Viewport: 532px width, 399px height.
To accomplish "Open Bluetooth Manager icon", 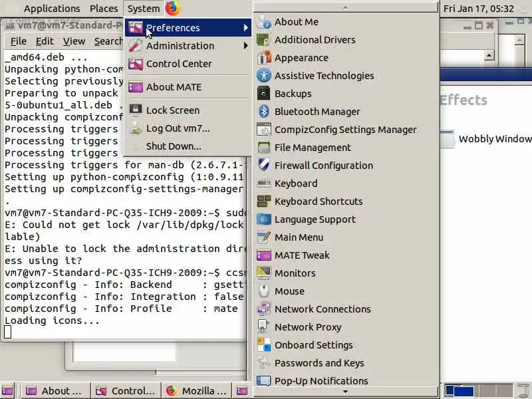I will 264,111.
